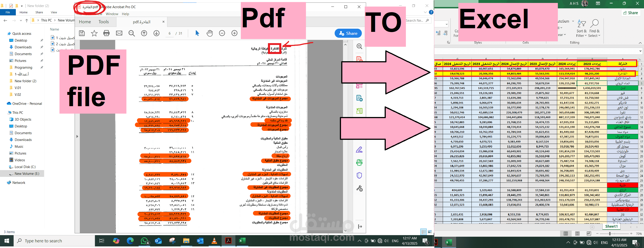Open the Export PDF tool icon
Viewport: 644px width, 248px height.
pos(360,98)
